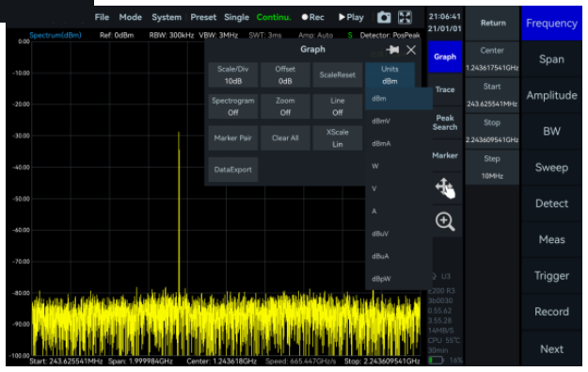Take a screenshot with the camera icon
This screenshot has height=372, width=588.
coord(384,17)
